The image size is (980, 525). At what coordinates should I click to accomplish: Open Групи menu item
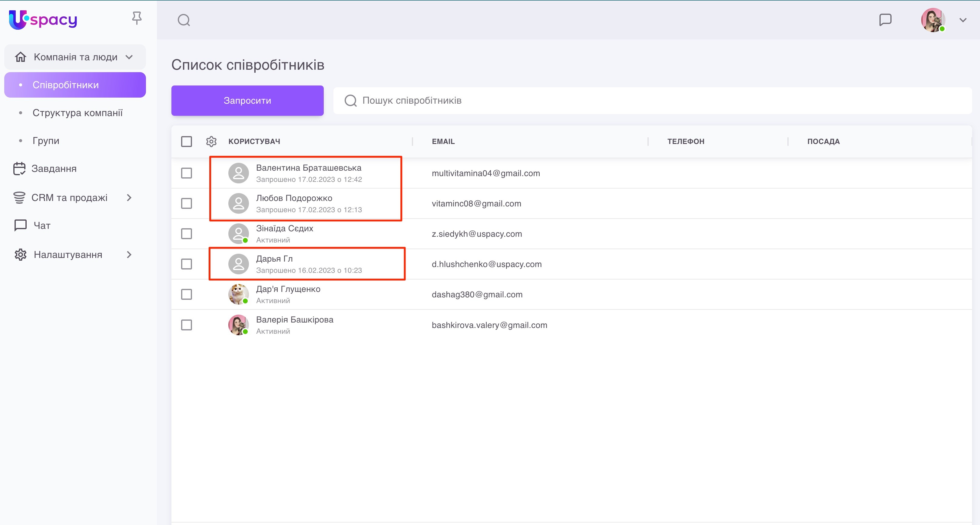click(46, 141)
